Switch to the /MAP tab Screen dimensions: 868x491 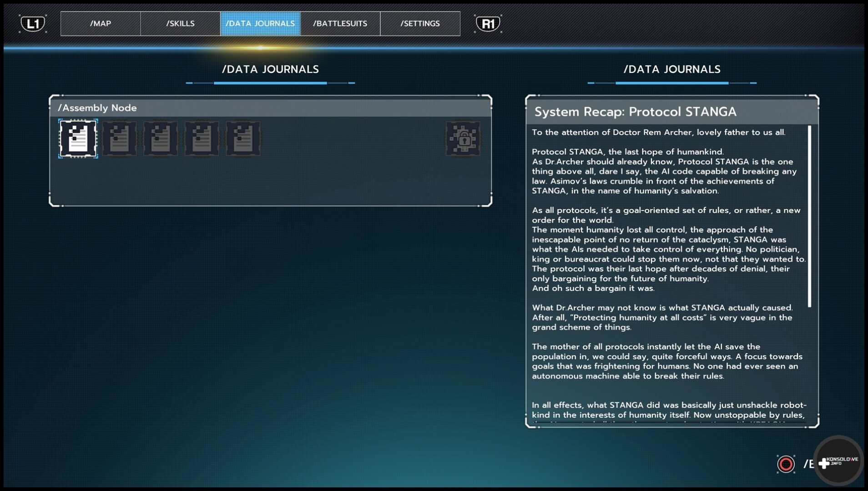coord(101,24)
